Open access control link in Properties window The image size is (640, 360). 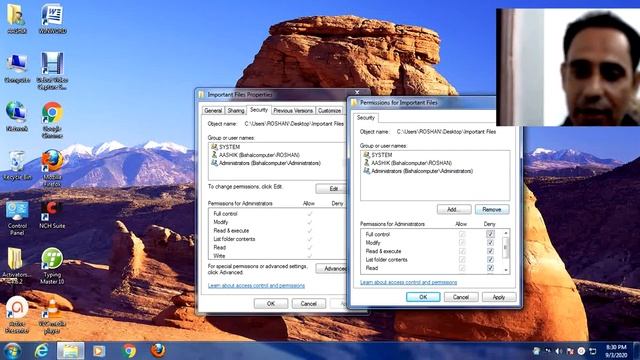tap(256, 286)
